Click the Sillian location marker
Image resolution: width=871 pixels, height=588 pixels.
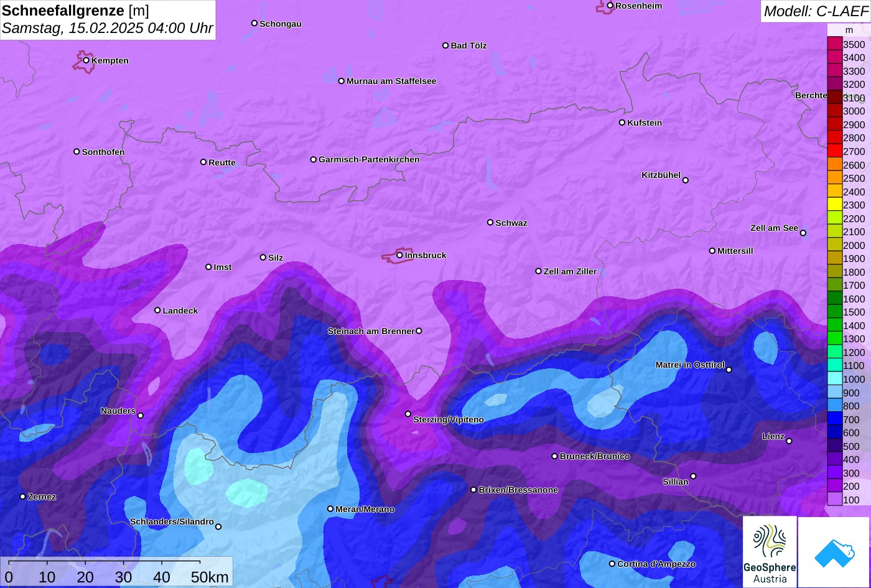[x=693, y=477]
